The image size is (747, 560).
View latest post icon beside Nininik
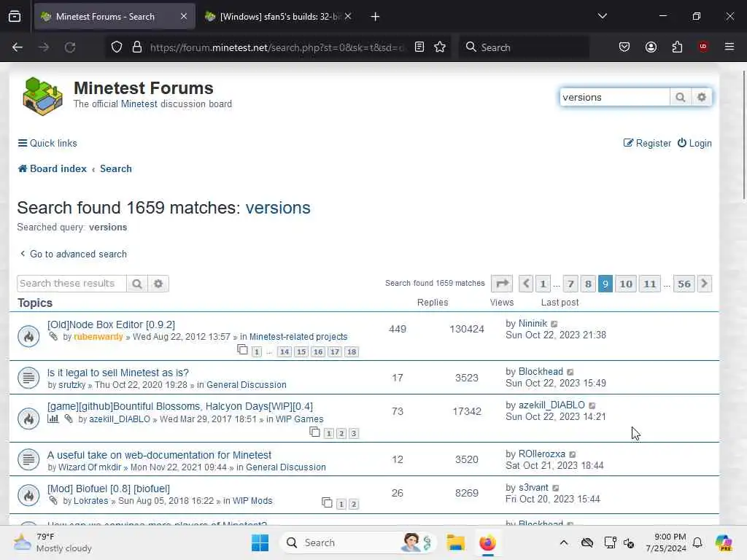click(554, 324)
